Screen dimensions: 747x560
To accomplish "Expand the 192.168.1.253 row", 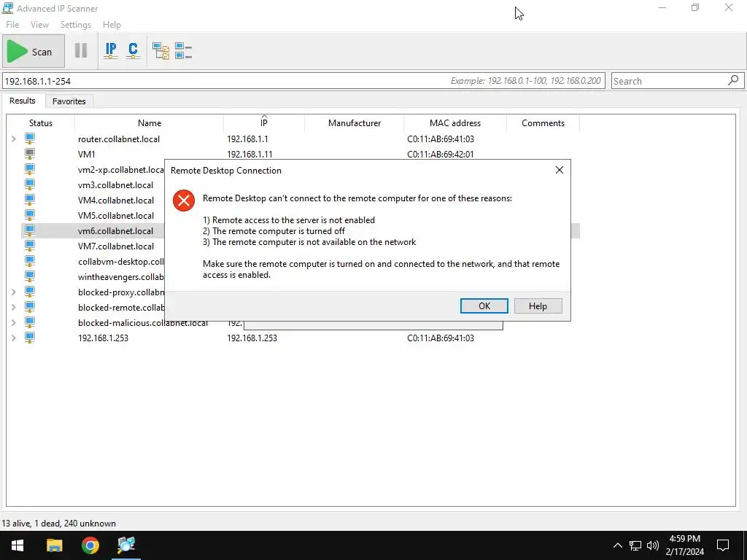I will coord(14,338).
